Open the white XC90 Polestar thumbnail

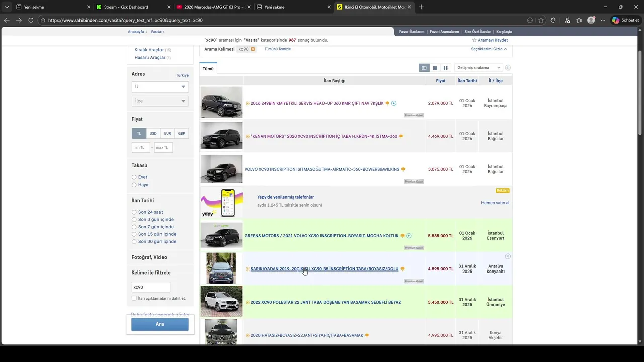tap(221, 302)
